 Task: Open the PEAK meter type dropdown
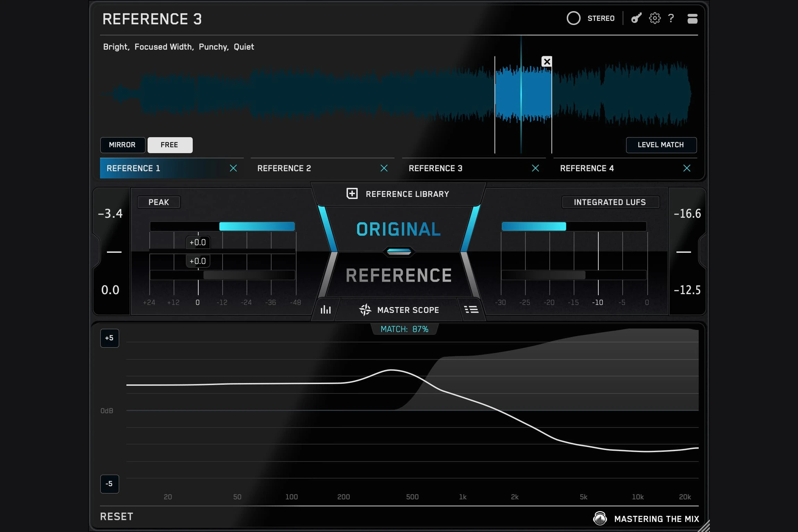[x=159, y=202]
